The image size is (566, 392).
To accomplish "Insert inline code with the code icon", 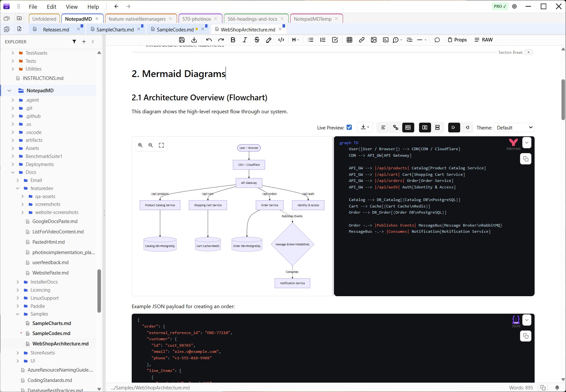I will 281,40.
